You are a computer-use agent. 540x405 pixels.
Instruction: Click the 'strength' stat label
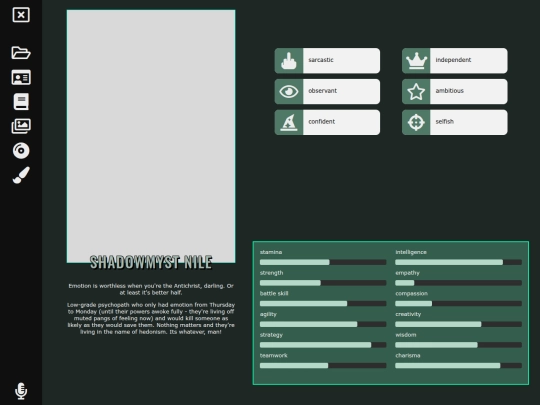point(271,273)
